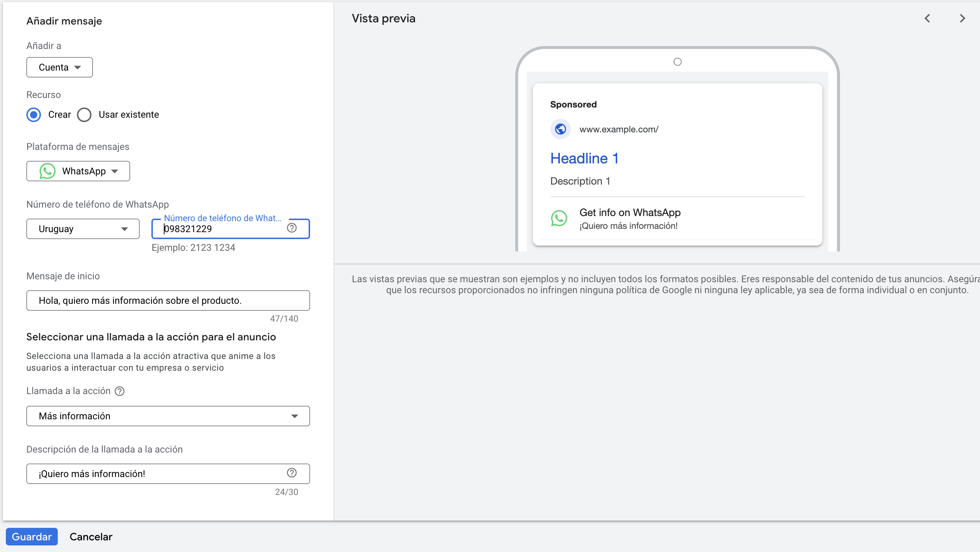Click the Guardar button
980x552 pixels.
coord(31,536)
